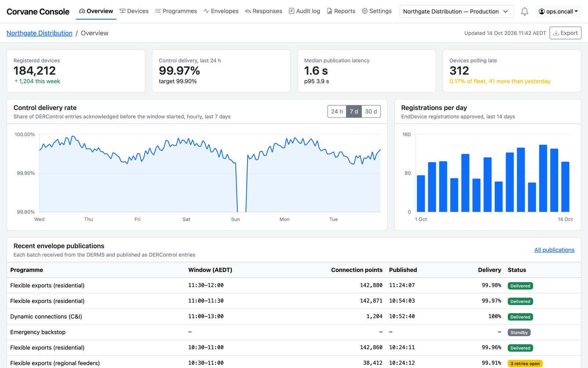Switch to the Envelopes tab

[x=221, y=11]
